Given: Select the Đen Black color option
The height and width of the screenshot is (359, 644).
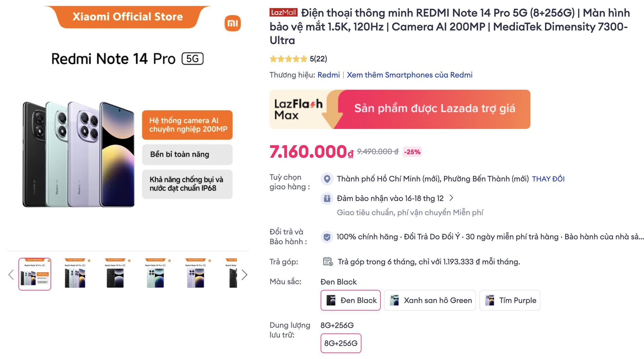Looking at the screenshot, I should 350,300.
